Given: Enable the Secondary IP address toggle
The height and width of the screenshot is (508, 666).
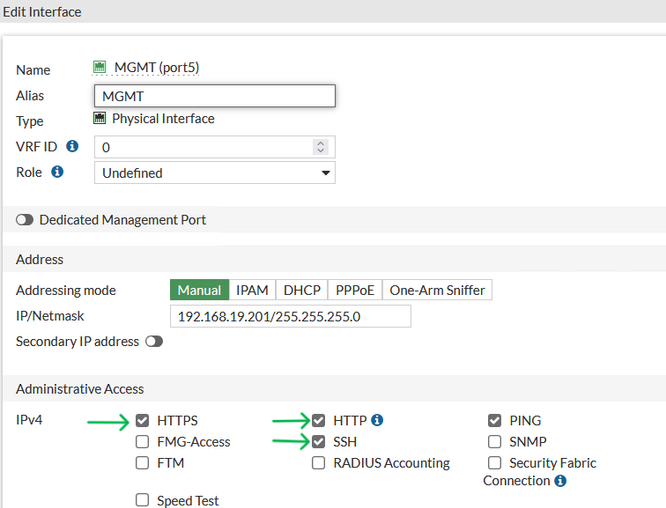Looking at the screenshot, I should point(154,342).
